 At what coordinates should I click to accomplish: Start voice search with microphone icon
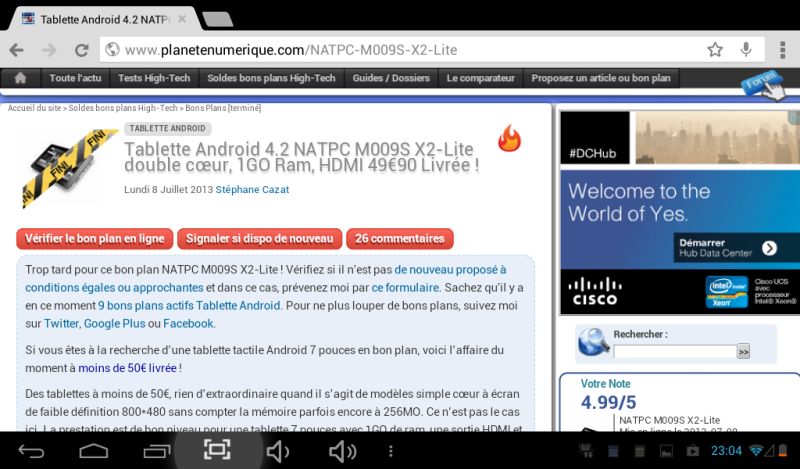746,50
